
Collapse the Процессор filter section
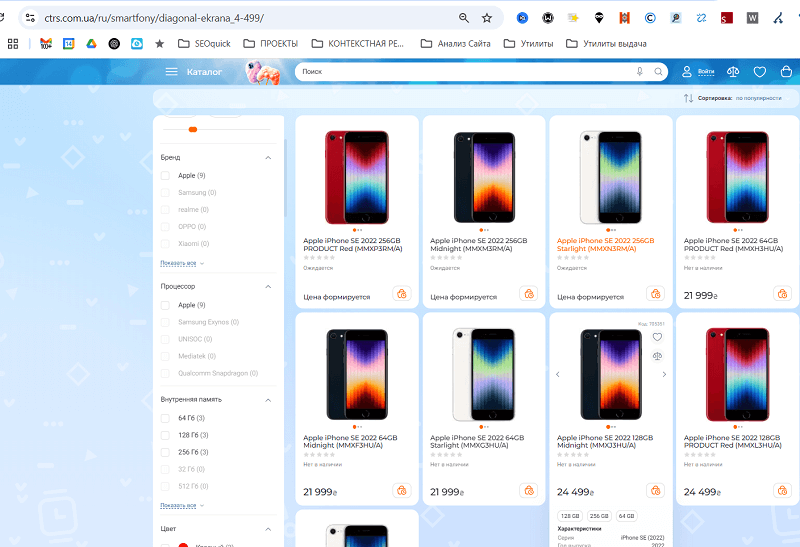coord(268,287)
